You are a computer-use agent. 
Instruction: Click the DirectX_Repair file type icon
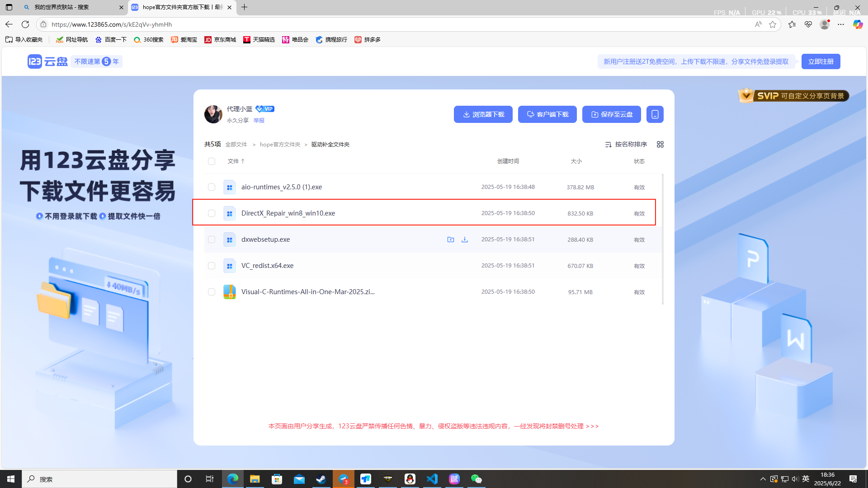point(230,213)
